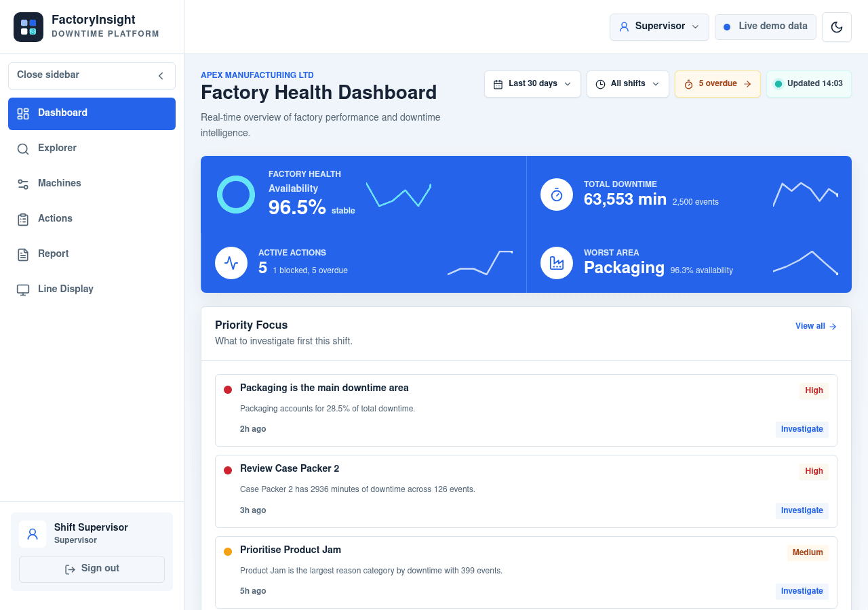This screenshot has height=610, width=868.
Task: Switch to Line Display
Action: coord(92,289)
